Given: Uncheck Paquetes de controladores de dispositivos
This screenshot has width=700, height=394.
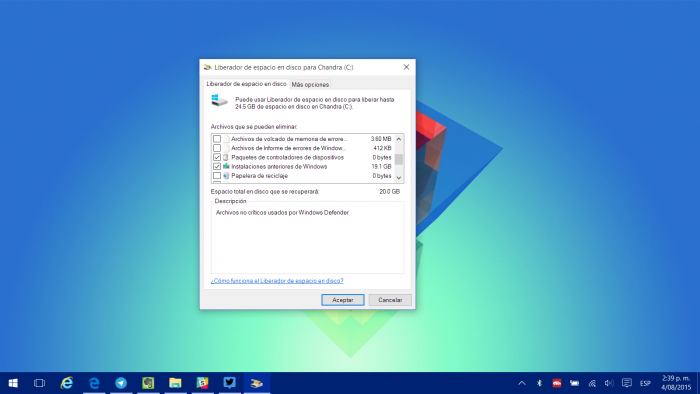Looking at the screenshot, I should [217, 157].
